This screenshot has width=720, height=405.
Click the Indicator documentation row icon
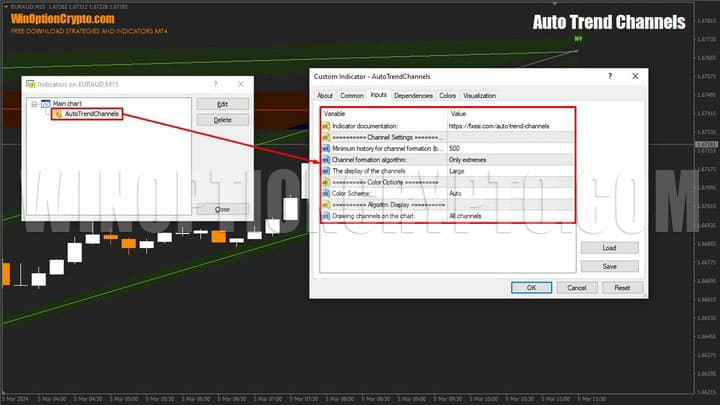(x=326, y=126)
